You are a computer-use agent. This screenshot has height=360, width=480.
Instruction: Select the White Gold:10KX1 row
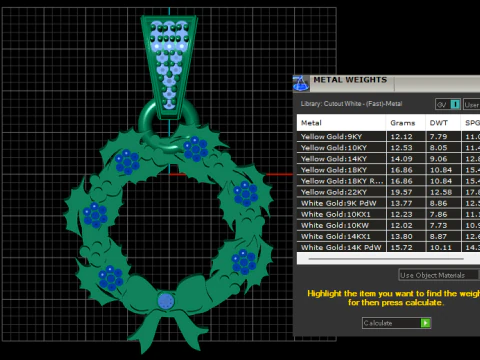[x=388, y=214]
